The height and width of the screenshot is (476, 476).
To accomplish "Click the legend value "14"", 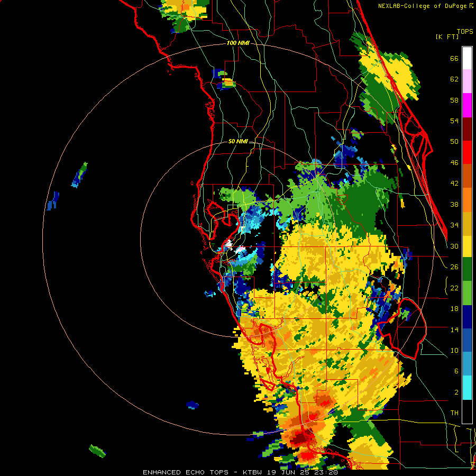I will (454, 329).
